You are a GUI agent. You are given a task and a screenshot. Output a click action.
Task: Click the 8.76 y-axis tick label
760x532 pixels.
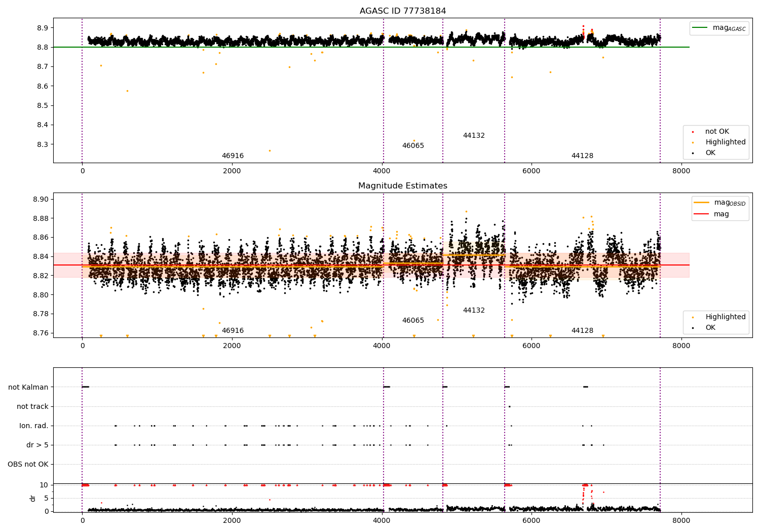coord(41,333)
